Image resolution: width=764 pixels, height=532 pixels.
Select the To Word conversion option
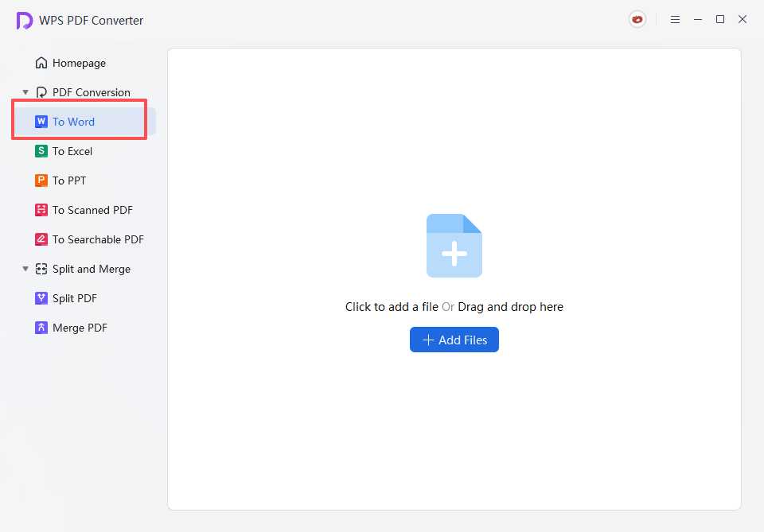[73, 122]
